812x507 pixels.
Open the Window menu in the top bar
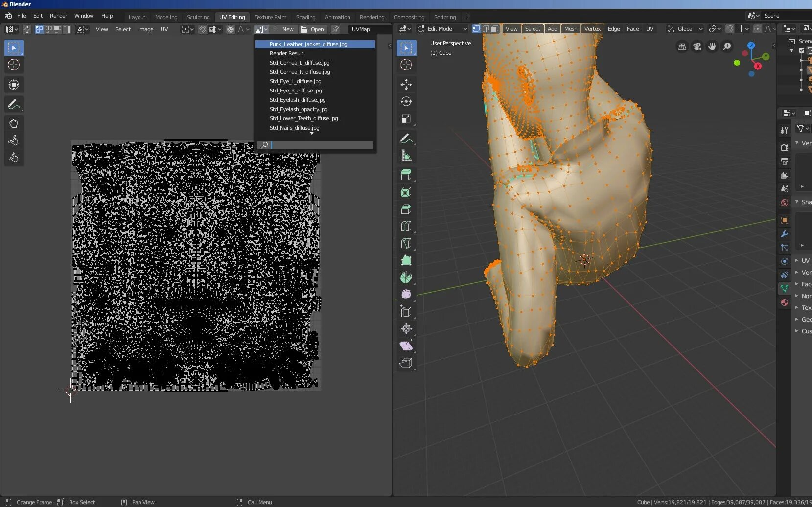pyautogui.click(x=84, y=16)
